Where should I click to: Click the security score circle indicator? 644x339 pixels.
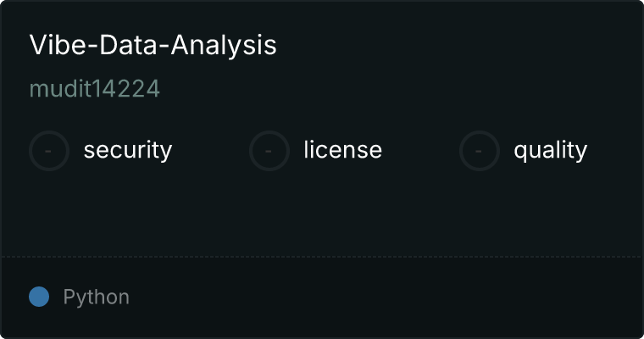coord(49,151)
